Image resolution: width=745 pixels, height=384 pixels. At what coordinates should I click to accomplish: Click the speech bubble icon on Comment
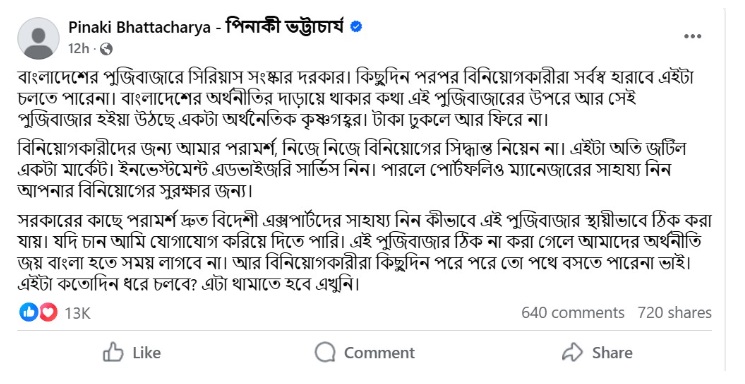[x=325, y=353]
